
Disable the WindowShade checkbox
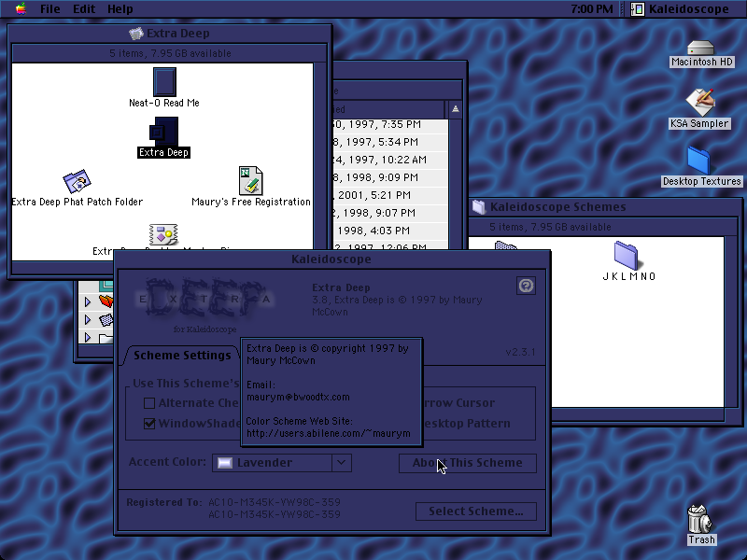coord(149,424)
